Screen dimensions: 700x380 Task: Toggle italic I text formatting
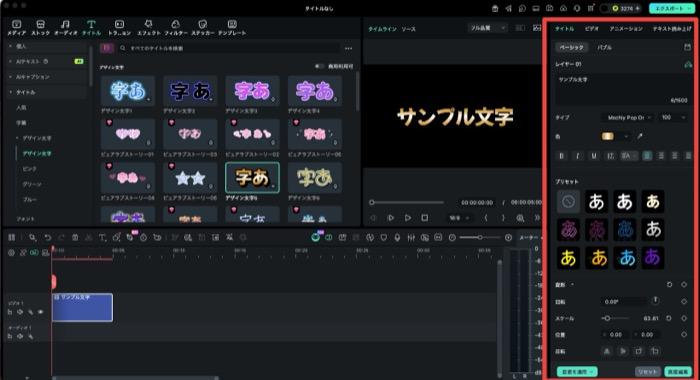tap(578, 156)
